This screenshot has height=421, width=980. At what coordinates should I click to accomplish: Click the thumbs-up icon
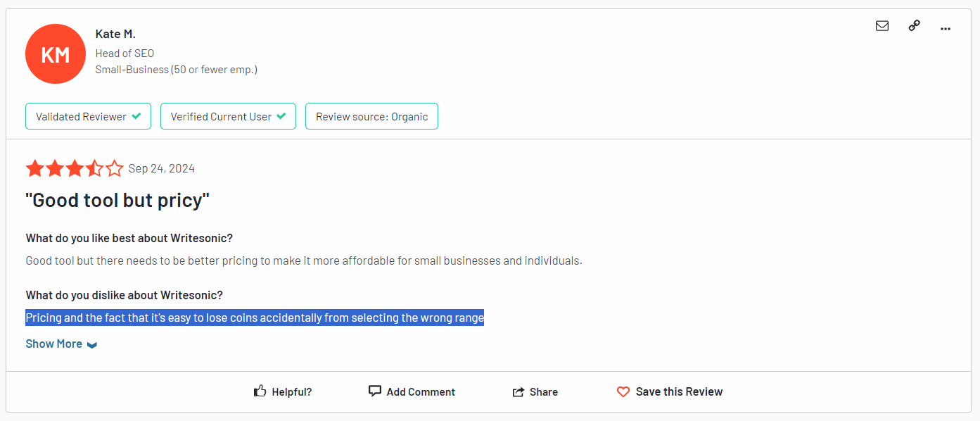tap(260, 391)
